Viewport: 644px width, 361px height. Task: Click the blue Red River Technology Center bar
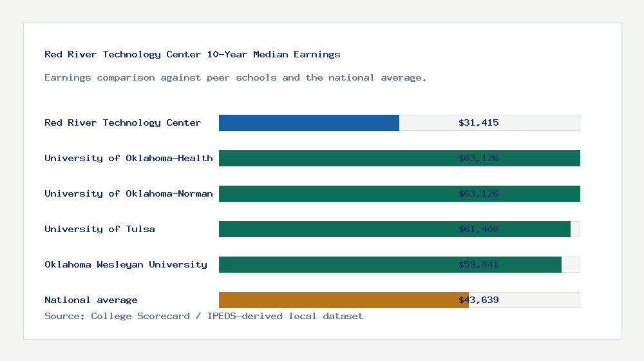click(x=309, y=123)
